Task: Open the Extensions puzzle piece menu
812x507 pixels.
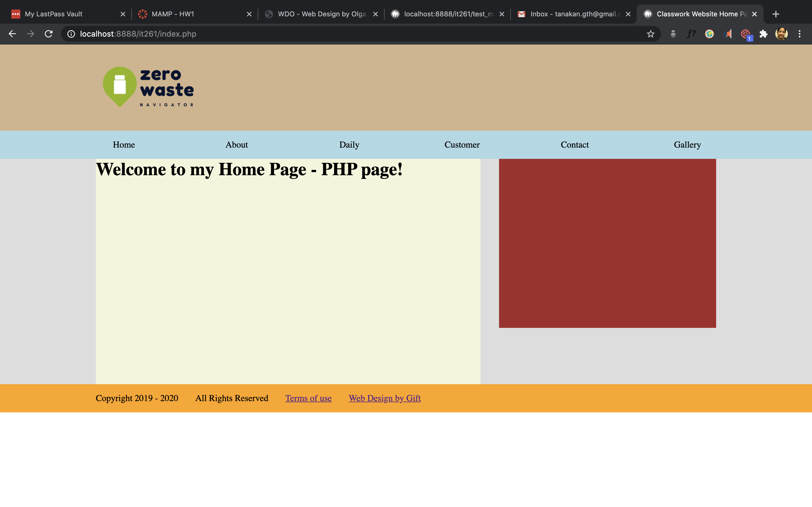Action: click(x=763, y=34)
